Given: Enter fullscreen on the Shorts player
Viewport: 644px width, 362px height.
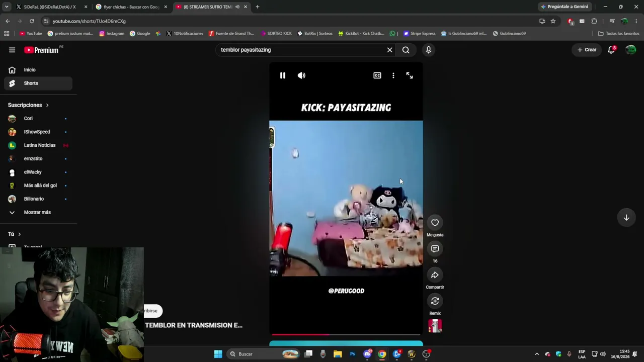Looking at the screenshot, I should (x=410, y=75).
